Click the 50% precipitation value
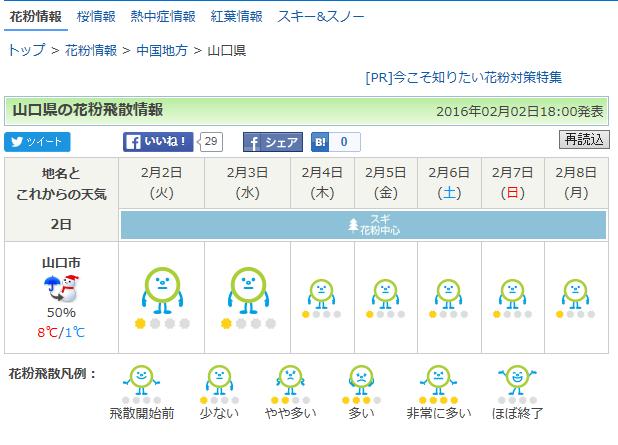This screenshot has height=445, width=618. [61, 313]
